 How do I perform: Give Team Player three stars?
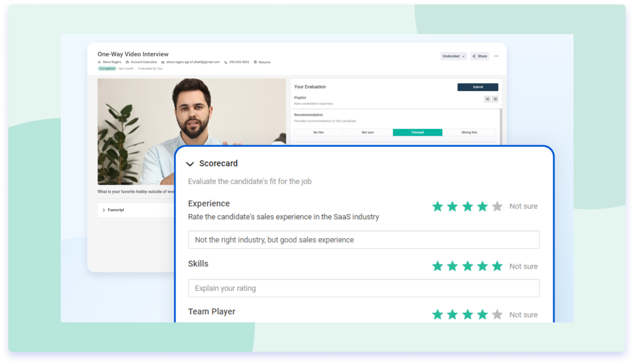coord(467,314)
